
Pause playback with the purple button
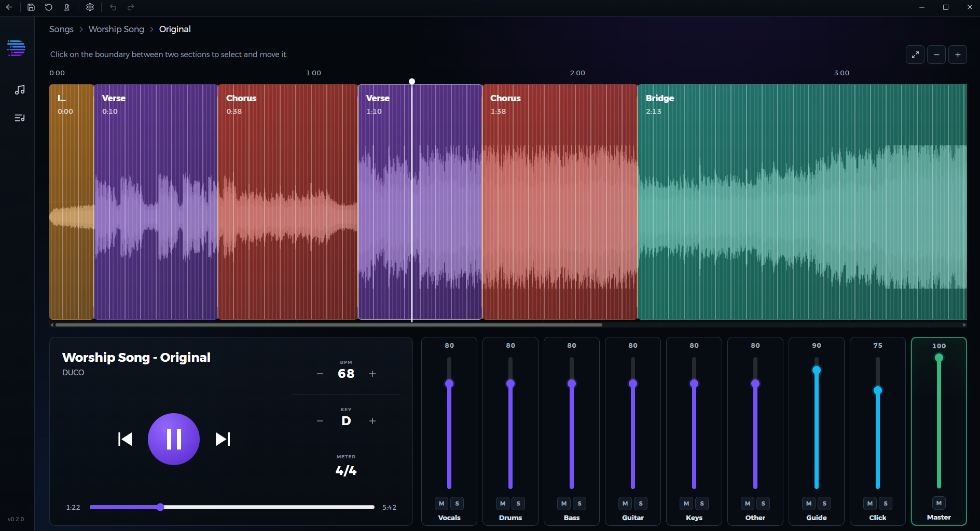click(174, 439)
